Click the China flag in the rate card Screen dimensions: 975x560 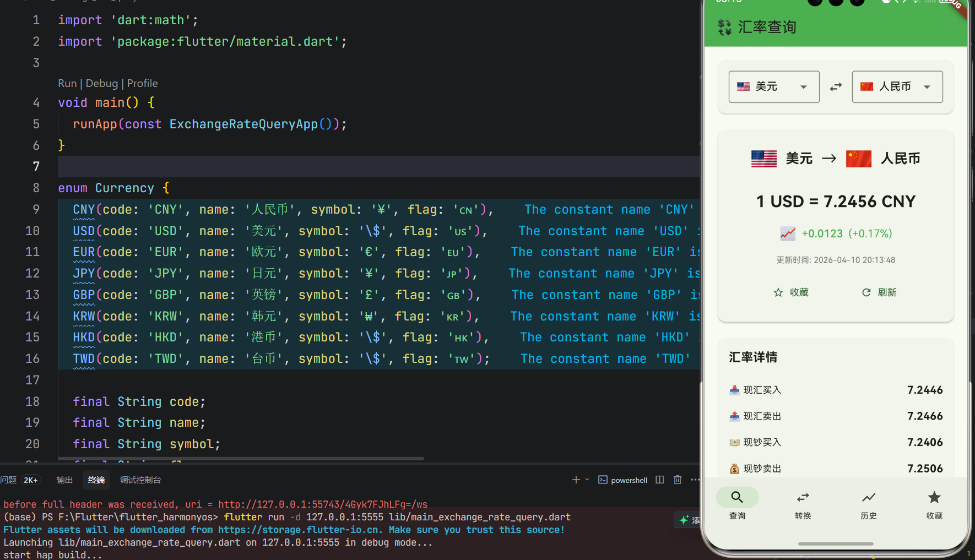(x=859, y=159)
